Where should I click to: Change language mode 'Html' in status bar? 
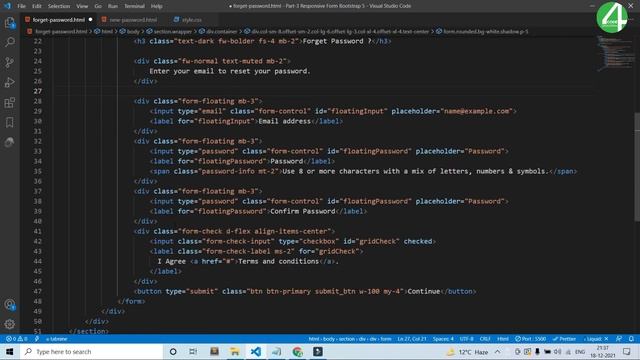coord(503,339)
